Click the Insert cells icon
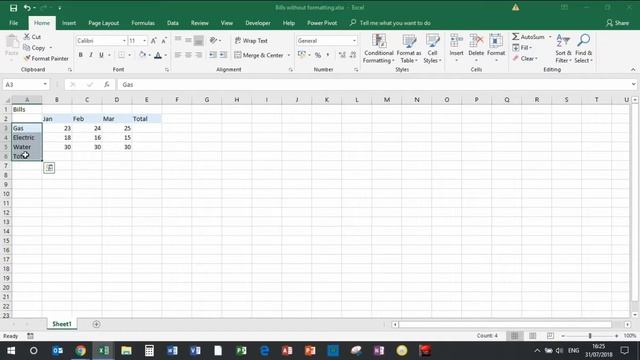This screenshot has height=360, width=640. (x=456, y=42)
